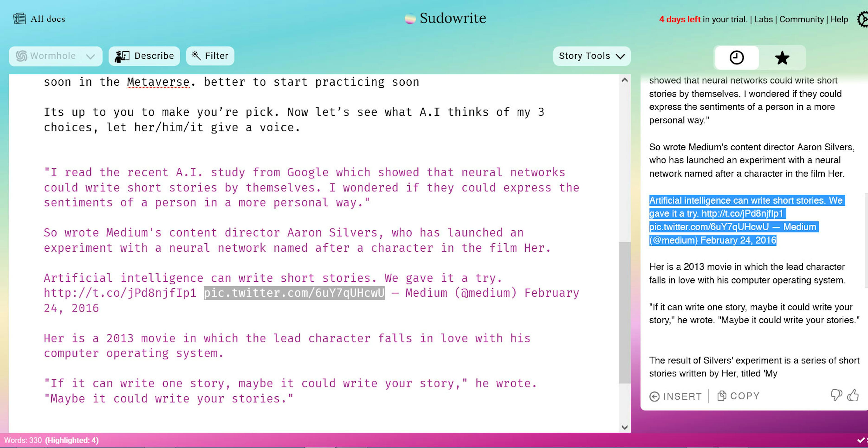Click COPY button in sidebar
The image size is (868, 448).
[x=739, y=395]
